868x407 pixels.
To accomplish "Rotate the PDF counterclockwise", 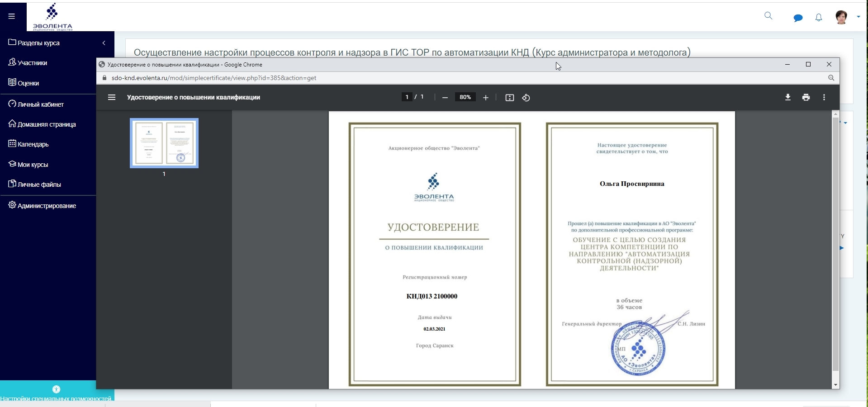I will pyautogui.click(x=526, y=98).
